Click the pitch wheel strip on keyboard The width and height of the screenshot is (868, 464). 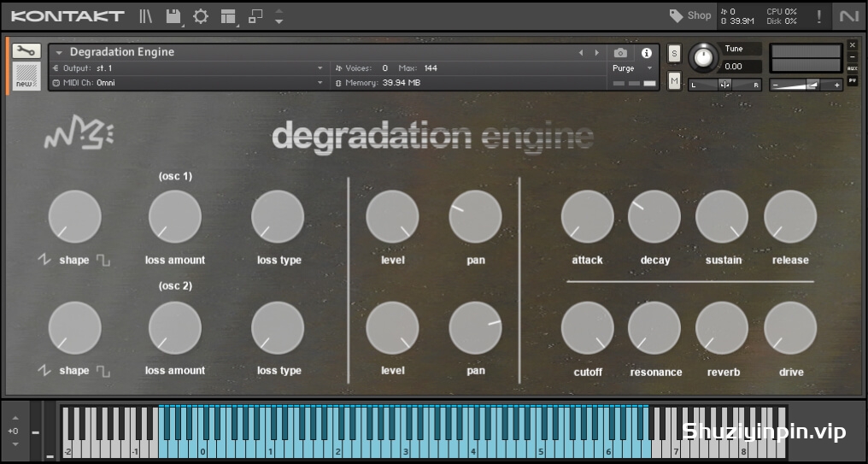(36, 430)
